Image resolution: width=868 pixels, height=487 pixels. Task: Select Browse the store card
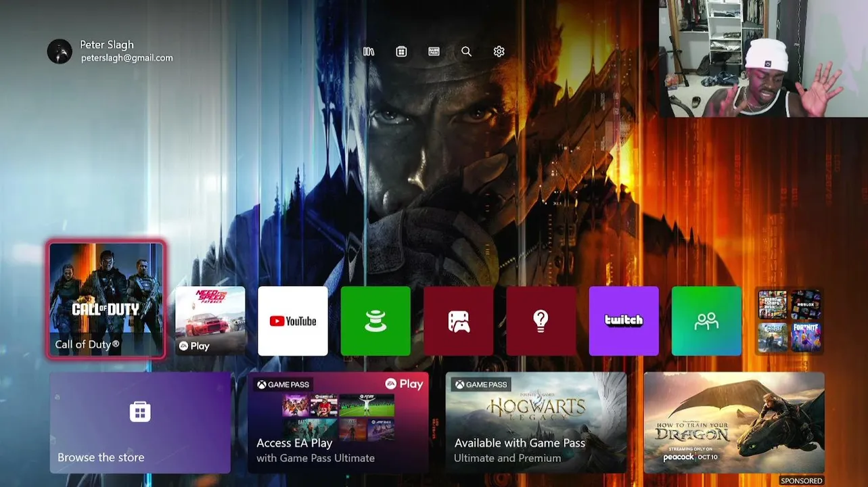click(x=140, y=422)
